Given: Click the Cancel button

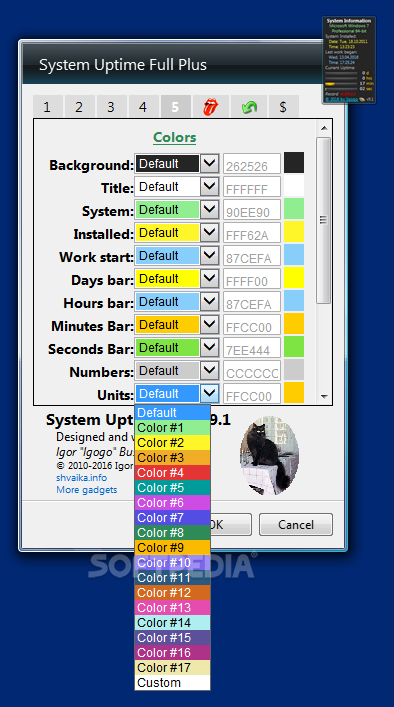Looking at the screenshot, I should tap(296, 524).
